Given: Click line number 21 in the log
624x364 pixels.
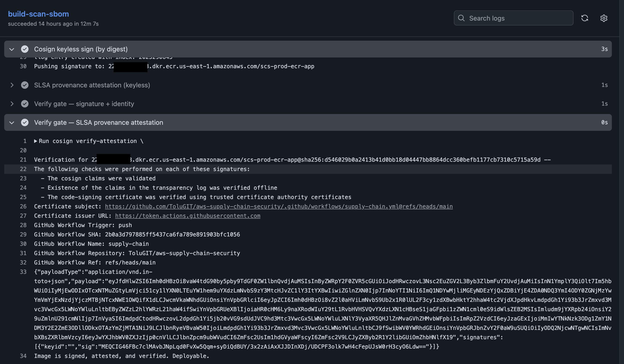Looking at the screenshot, I should 23,160.
